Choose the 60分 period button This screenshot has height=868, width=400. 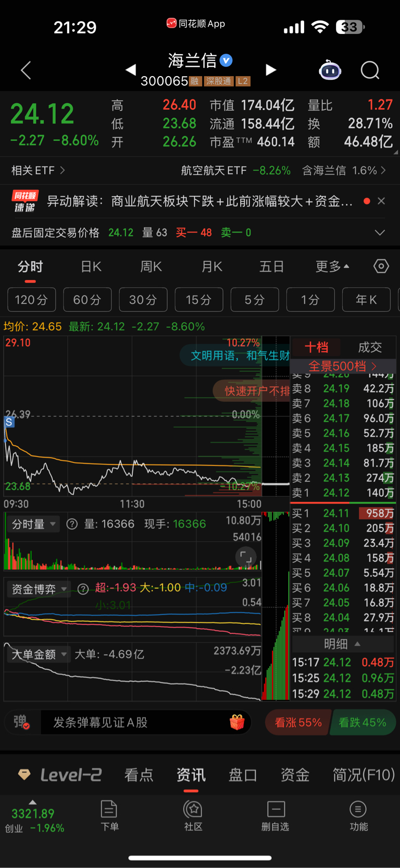tap(87, 300)
